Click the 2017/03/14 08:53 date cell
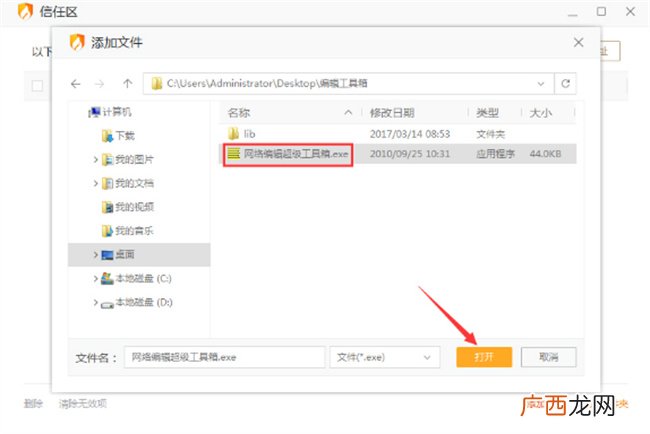 [x=410, y=134]
